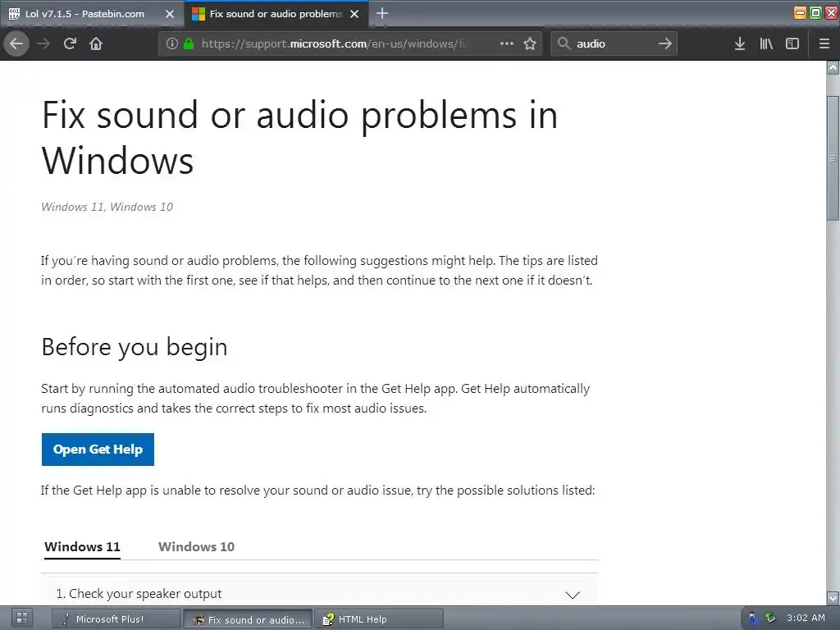Open page actions three-dot menu
This screenshot has height=630, width=840.
pyautogui.click(x=507, y=43)
